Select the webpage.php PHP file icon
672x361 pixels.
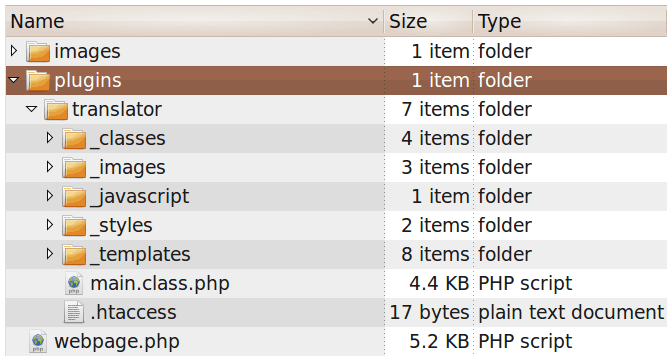pyautogui.click(x=38, y=341)
